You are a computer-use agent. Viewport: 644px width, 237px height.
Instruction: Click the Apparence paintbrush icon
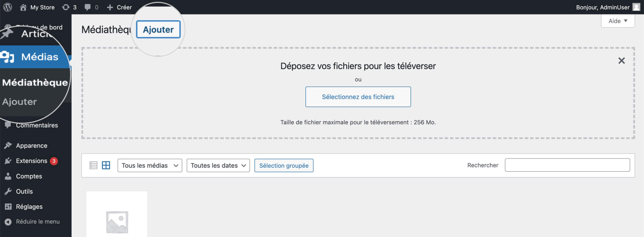tap(8, 145)
